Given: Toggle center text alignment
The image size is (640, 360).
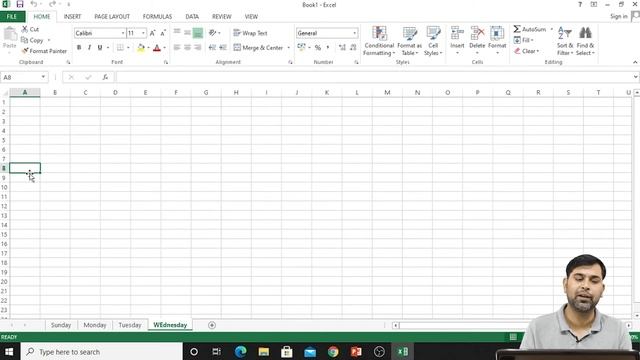Looking at the screenshot, I should [187, 48].
